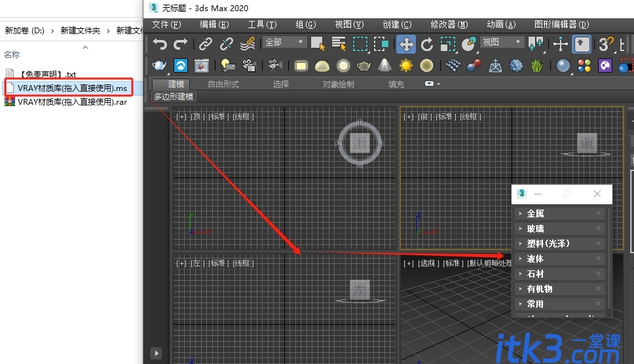Open the 全部 selection filter dropdown

(x=284, y=42)
